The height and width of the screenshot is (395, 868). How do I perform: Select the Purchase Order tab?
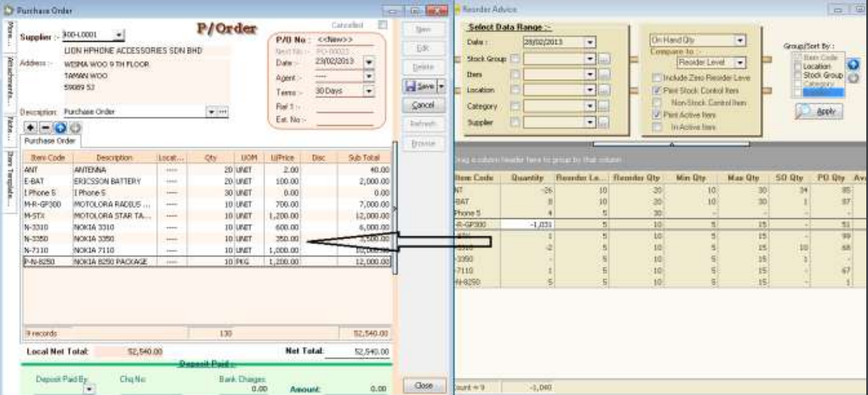(x=50, y=141)
